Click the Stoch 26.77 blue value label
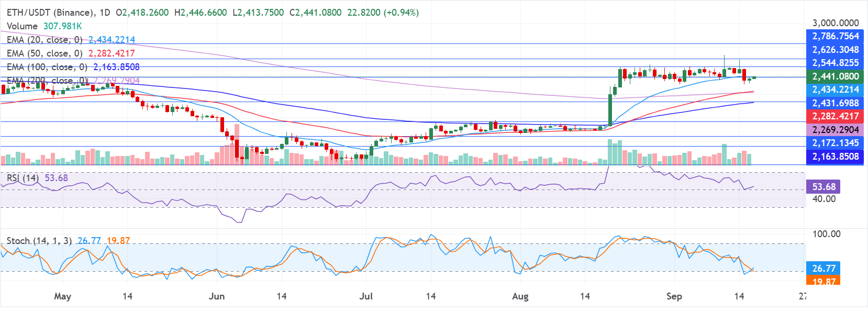868x312 pixels. [x=824, y=268]
